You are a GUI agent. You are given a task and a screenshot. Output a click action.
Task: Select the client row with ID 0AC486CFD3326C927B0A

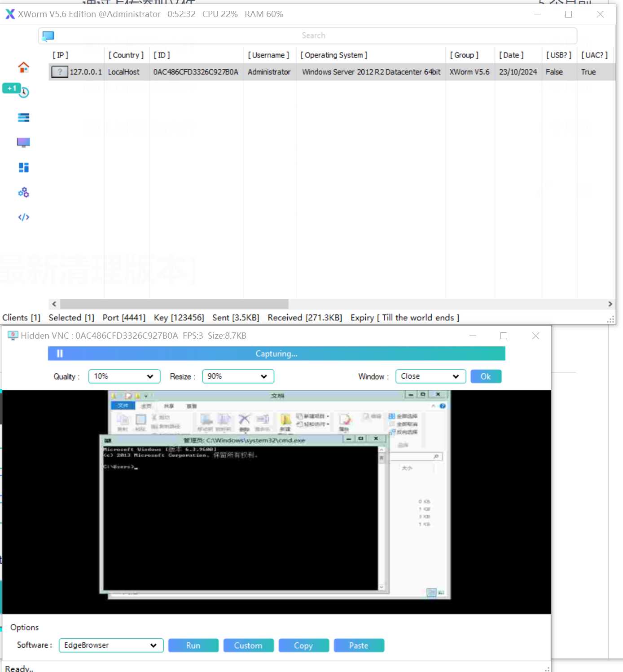332,72
